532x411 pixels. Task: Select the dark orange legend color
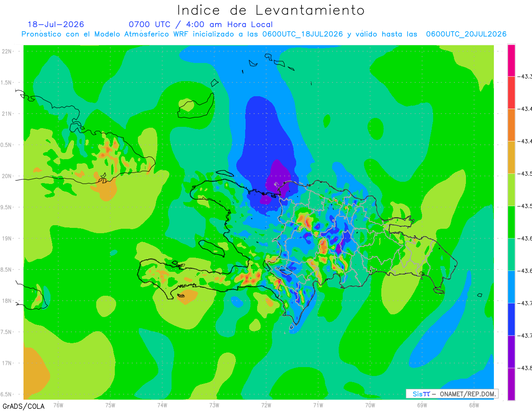(x=511, y=125)
